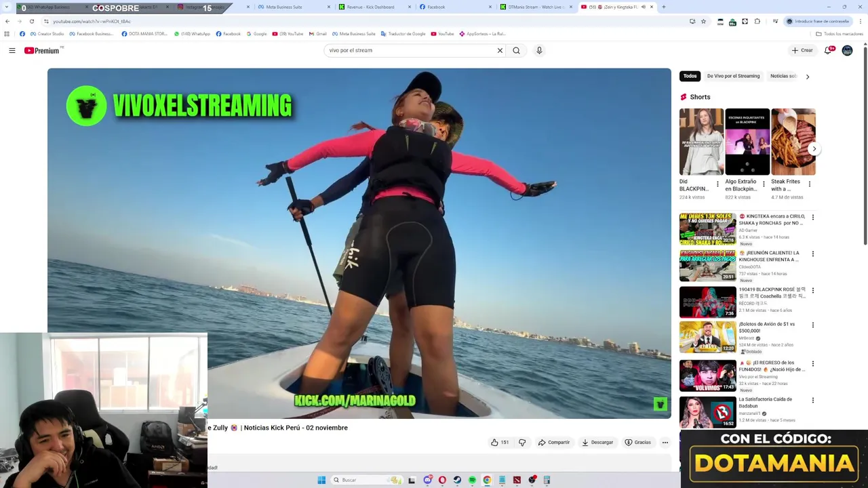Reload the current page

(32, 21)
